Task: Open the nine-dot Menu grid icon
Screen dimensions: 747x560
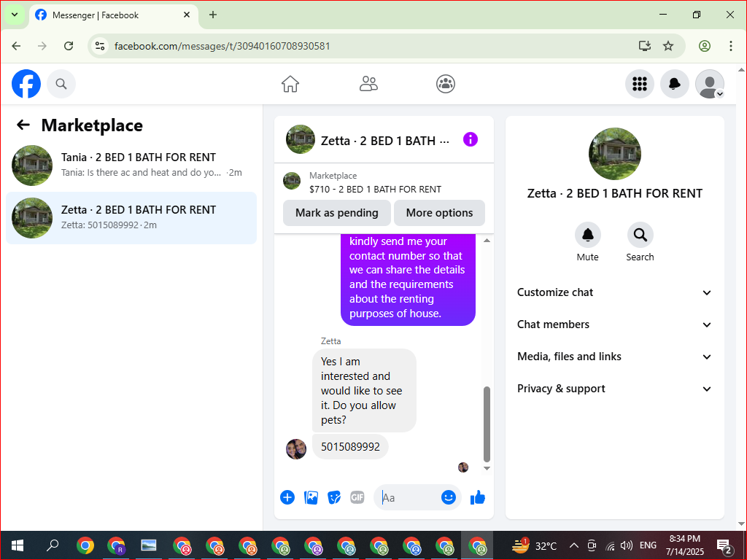Action: click(639, 84)
